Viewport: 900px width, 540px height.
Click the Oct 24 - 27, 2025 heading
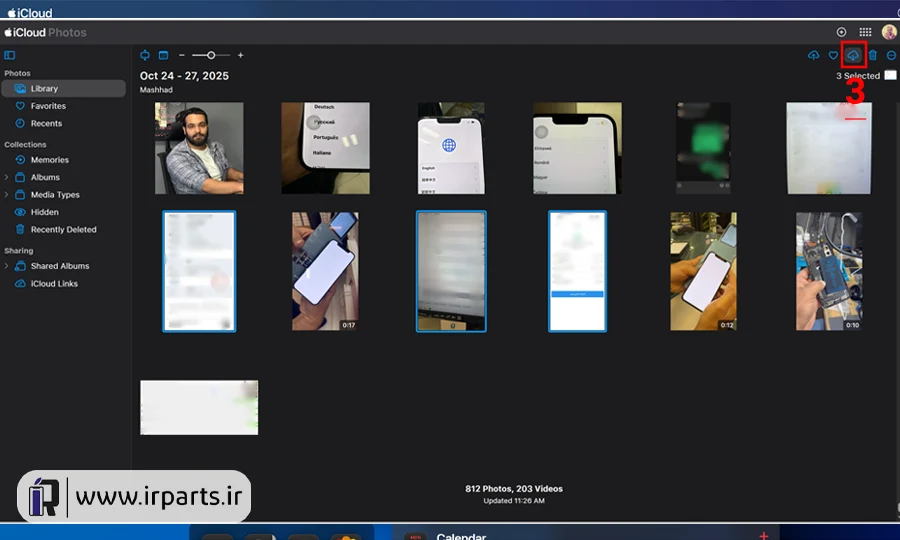[x=184, y=76]
